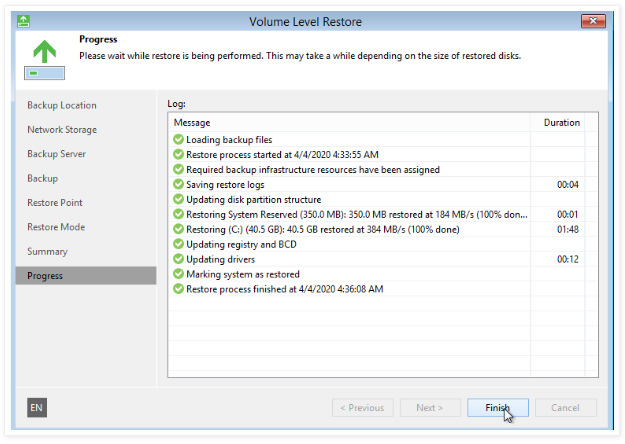The image size is (625, 444).
Task: Click green checkmark beside Loading backup files
Action: 178,140
